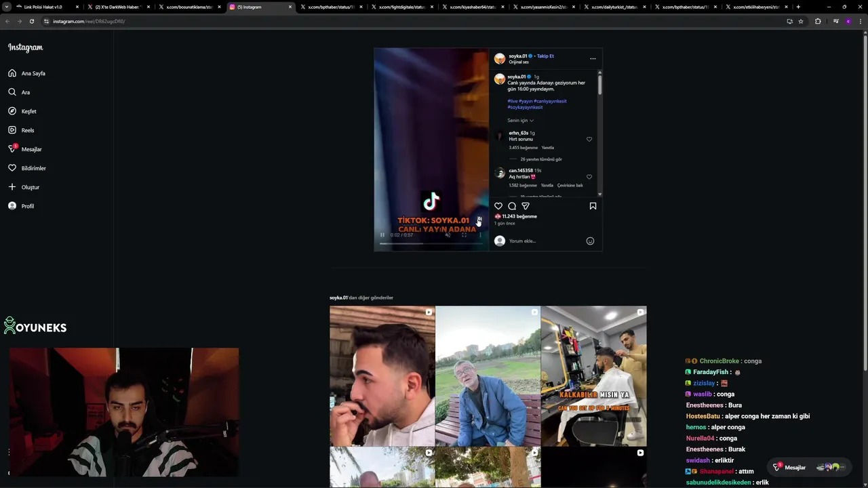
Task: Open the old man on bench reel thumbnail
Action: (488, 376)
